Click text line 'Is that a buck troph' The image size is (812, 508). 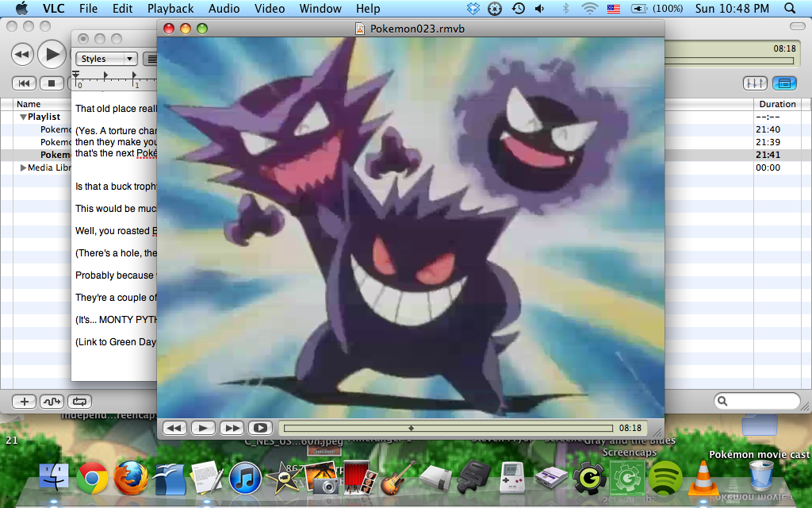(116, 186)
